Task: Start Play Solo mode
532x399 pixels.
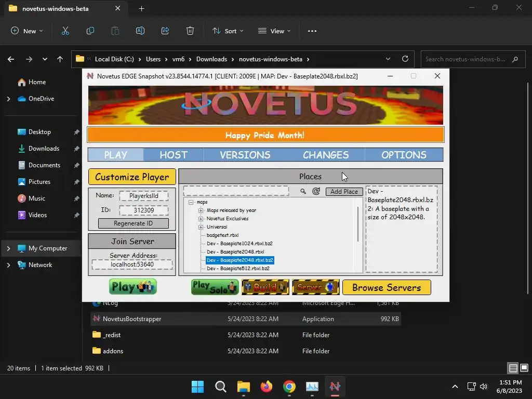Action: click(215, 287)
